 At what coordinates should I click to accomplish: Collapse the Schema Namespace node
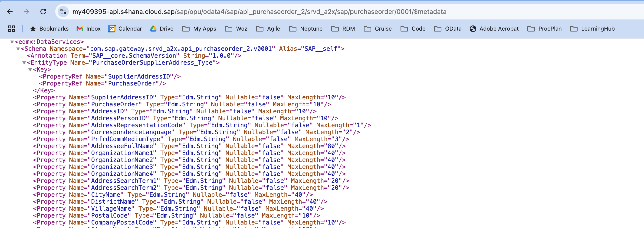point(18,49)
